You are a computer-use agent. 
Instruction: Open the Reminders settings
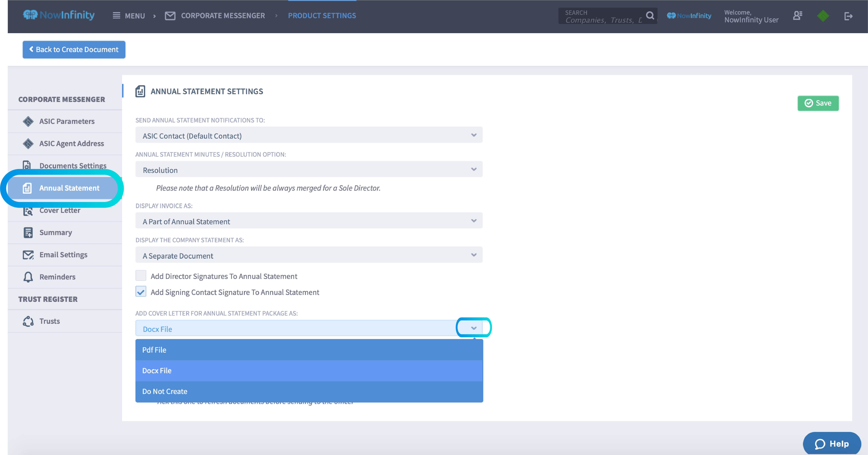pyautogui.click(x=65, y=277)
